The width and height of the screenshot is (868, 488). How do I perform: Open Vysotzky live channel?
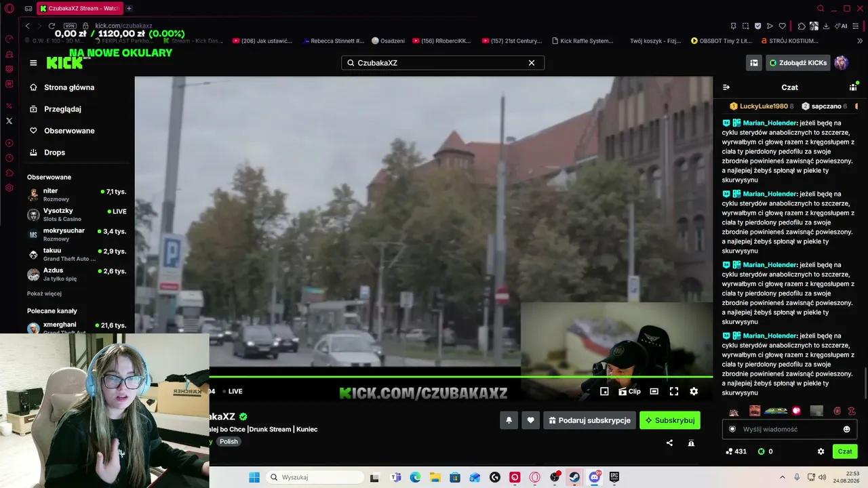click(77, 215)
